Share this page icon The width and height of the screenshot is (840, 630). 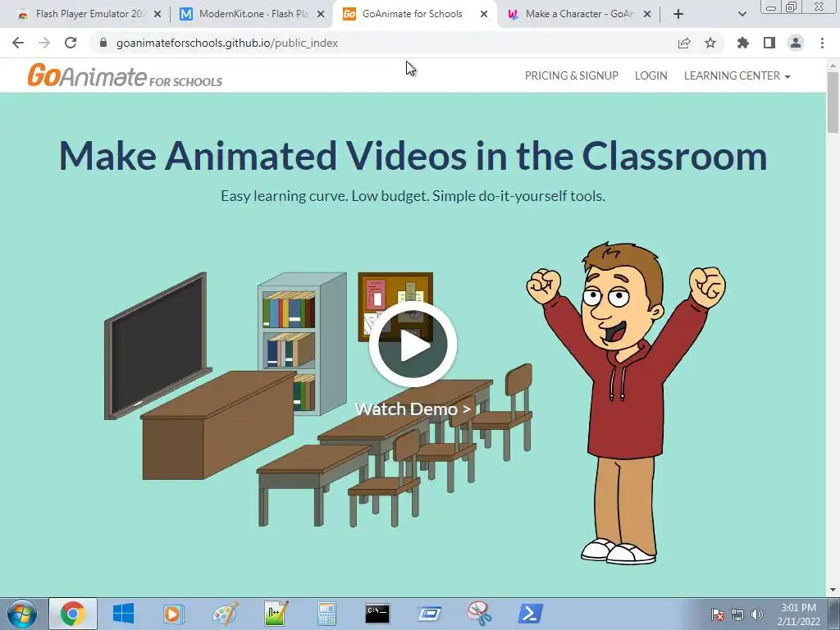point(684,43)
